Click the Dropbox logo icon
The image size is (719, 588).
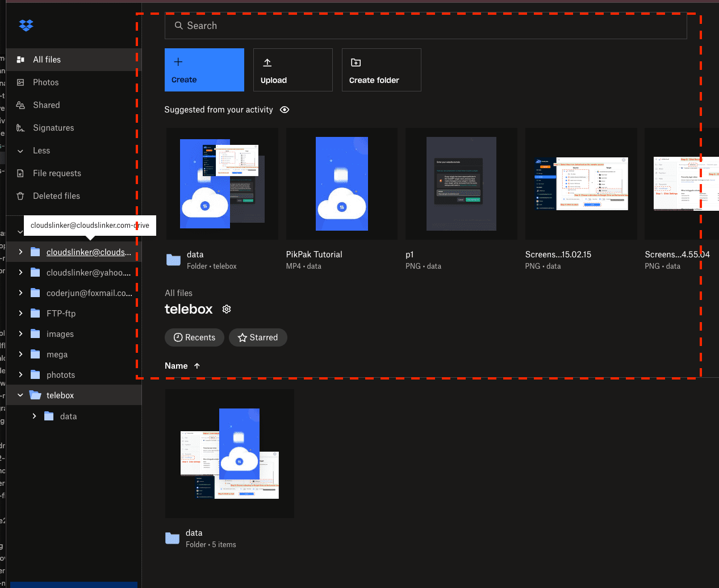tap(26, 26)
